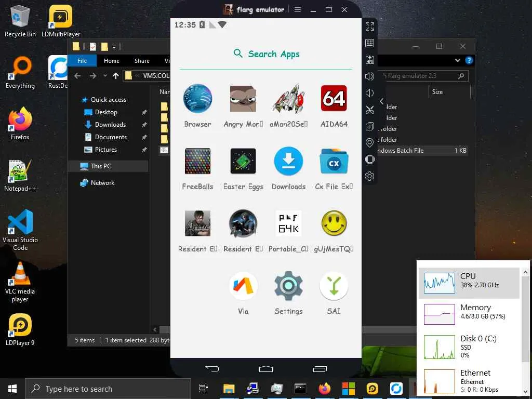
Task: Launch Cx File Explorer app
Action: pyautogui.click(x=334, y=161)
